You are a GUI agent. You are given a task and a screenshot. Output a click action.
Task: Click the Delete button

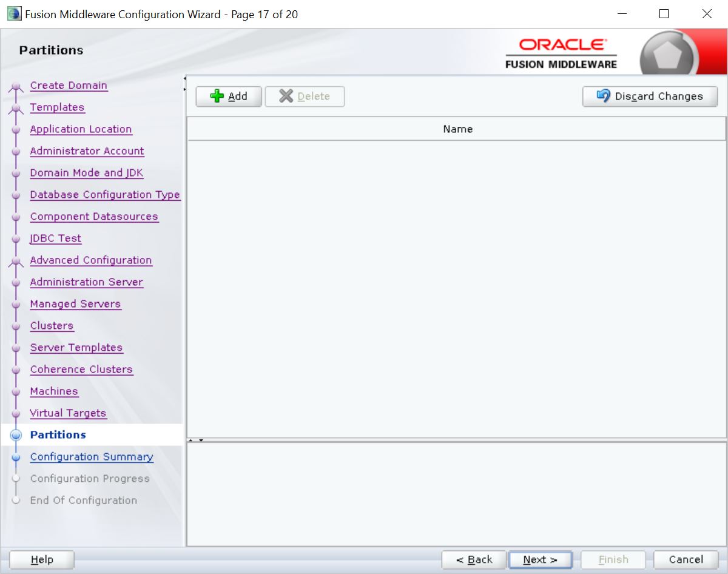click(305, 96)
